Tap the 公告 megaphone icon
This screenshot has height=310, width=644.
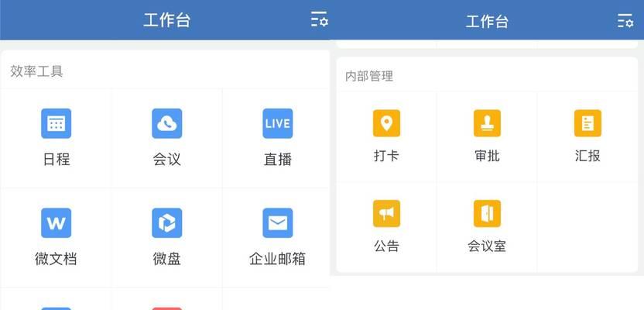pyautogui.click(x=386, y=213)
